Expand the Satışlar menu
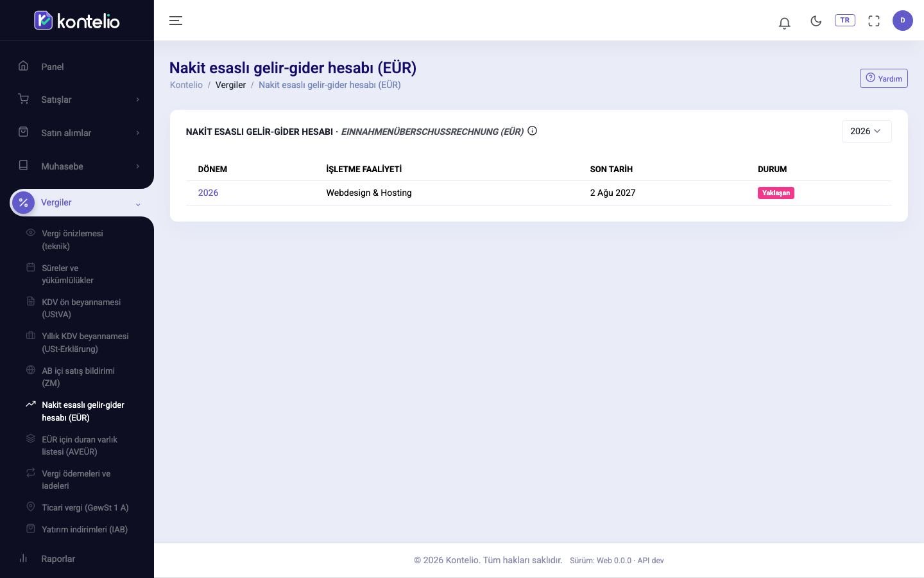Image resolution: width=924 pixels, height=578 pixels. pyautogui.click(x=77, y=100)
